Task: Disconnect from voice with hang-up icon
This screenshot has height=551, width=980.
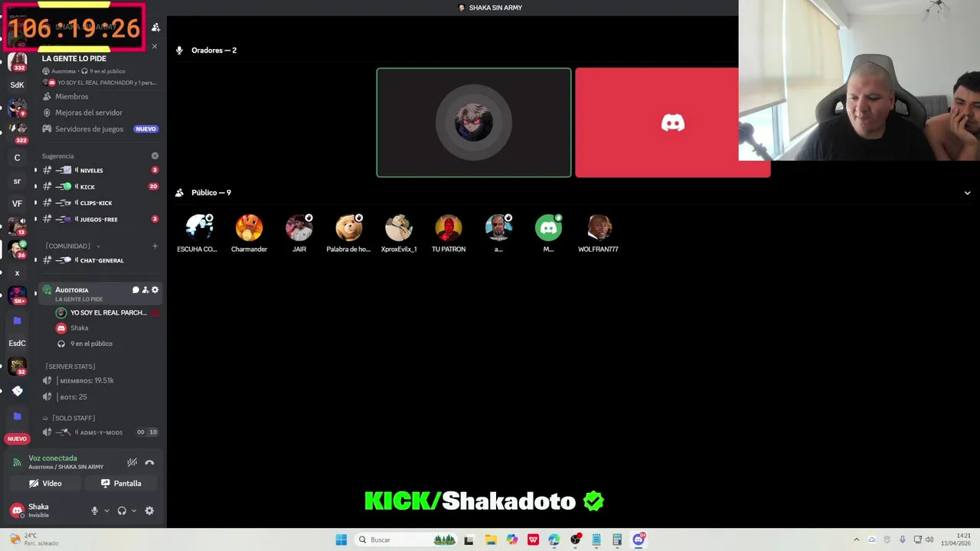Action: click(149, 462)
